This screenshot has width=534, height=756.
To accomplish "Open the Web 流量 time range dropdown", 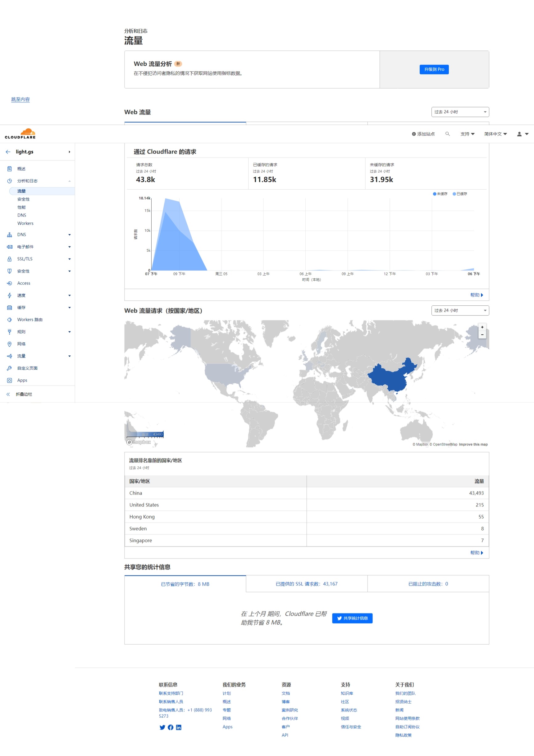I will pos(460,112).
